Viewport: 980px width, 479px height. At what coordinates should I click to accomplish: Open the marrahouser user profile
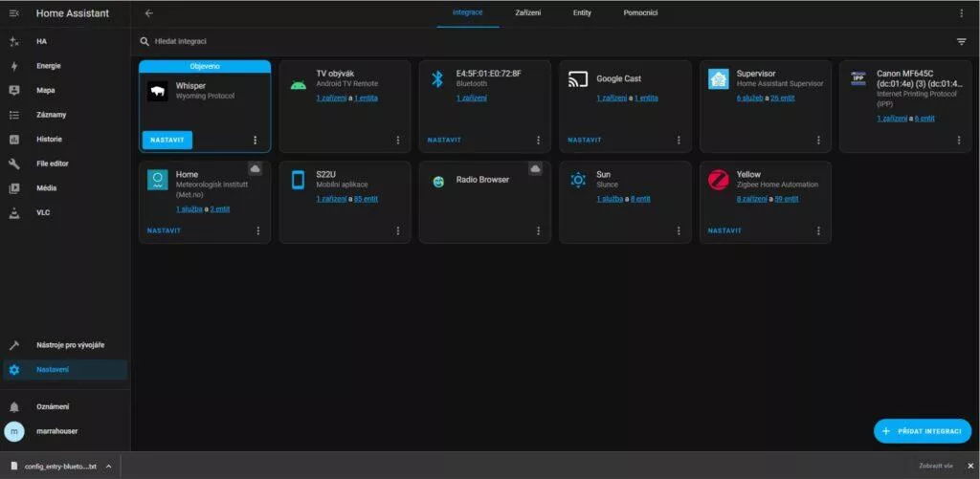coord(65,431)
